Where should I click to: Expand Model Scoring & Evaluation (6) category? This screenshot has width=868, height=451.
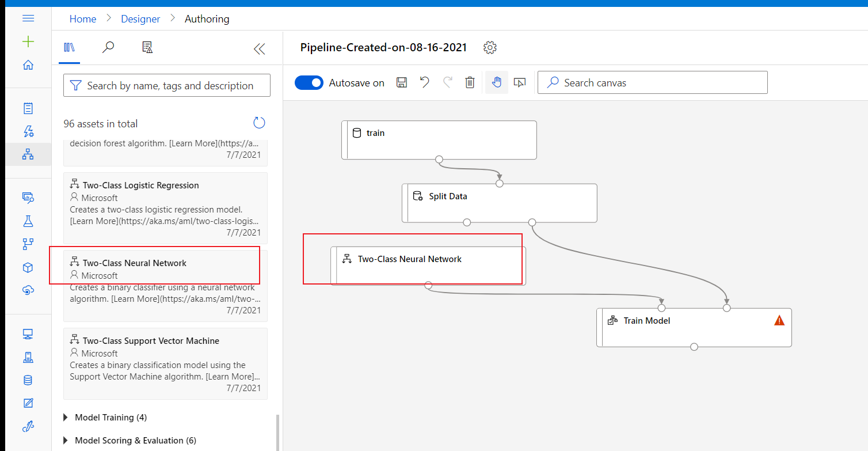pos(130,440)
